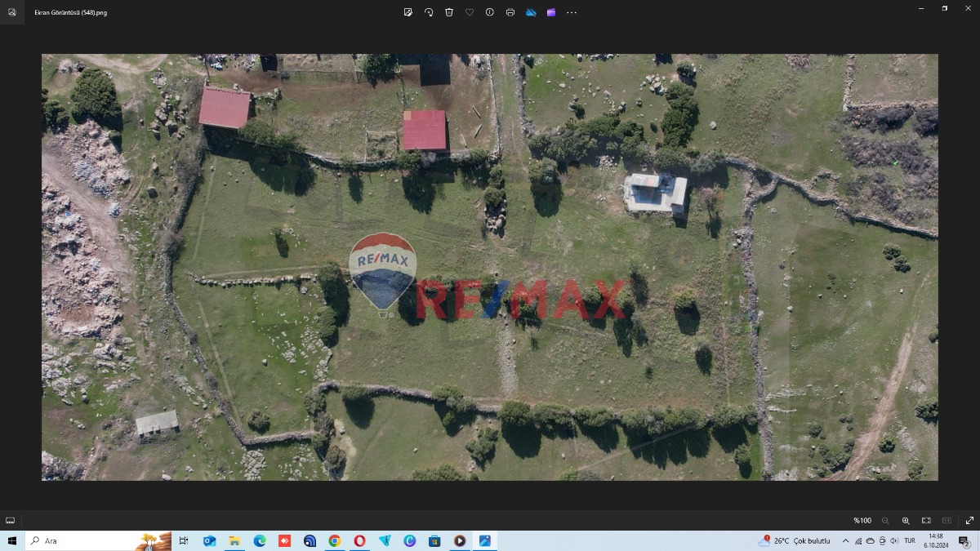Show file info with the info icon
980x551 pixels.
coord(490,12)
